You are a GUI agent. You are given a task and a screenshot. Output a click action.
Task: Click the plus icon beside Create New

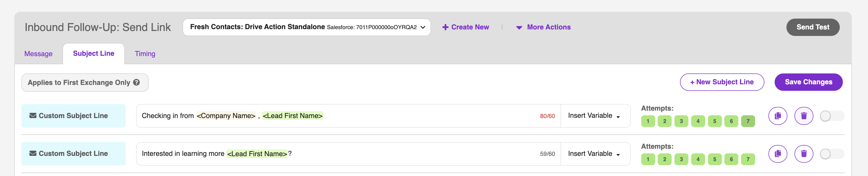pyautogui.click(x=445, y=27)
